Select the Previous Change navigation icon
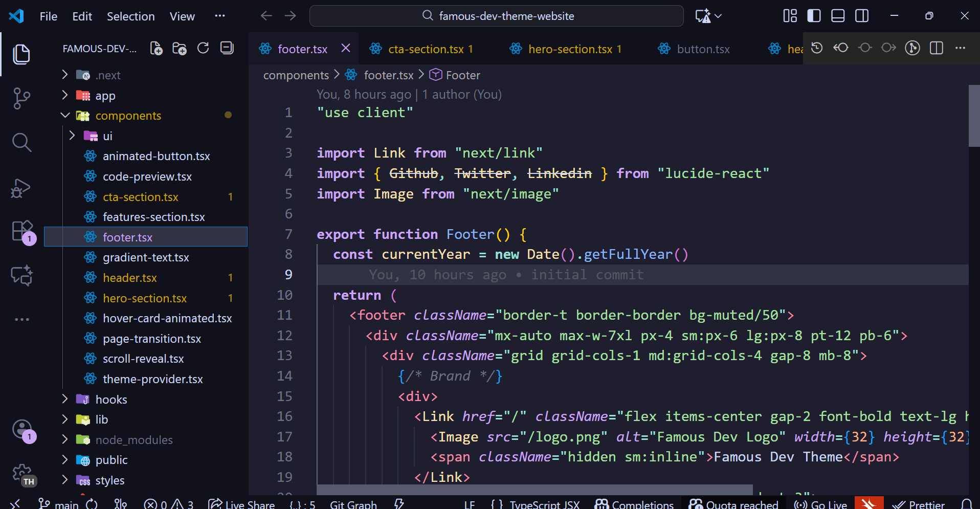The image size is (980, 509). [840, 48]
